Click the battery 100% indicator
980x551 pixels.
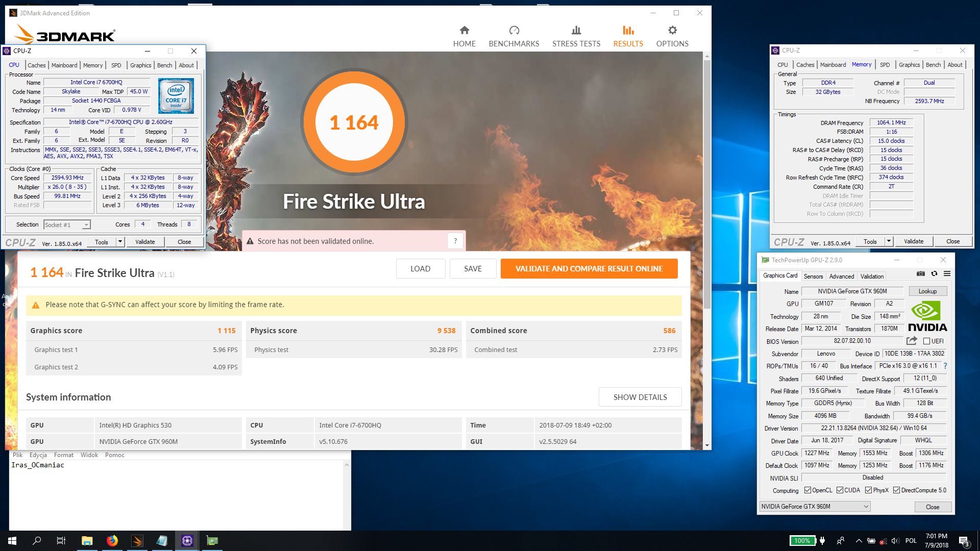(802, 541)
